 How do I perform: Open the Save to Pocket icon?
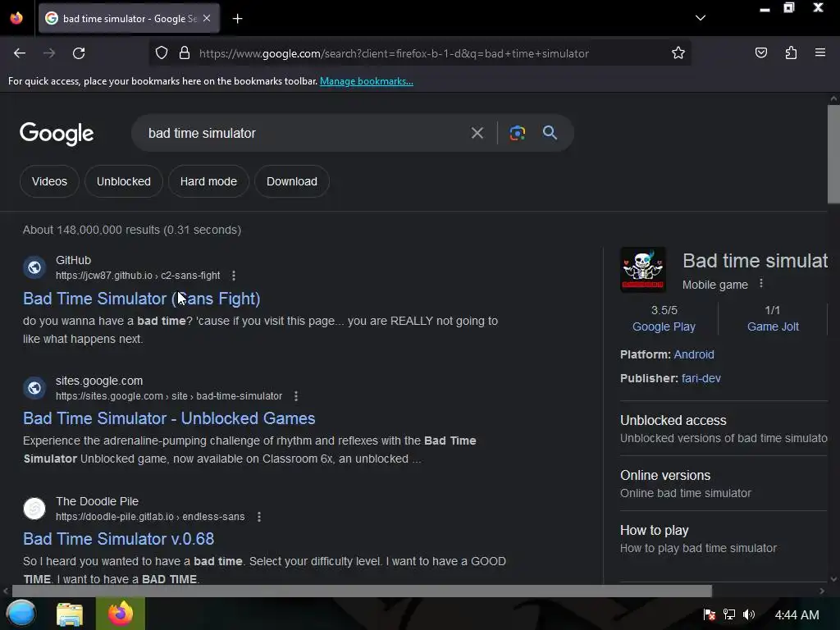pos(761,52)
